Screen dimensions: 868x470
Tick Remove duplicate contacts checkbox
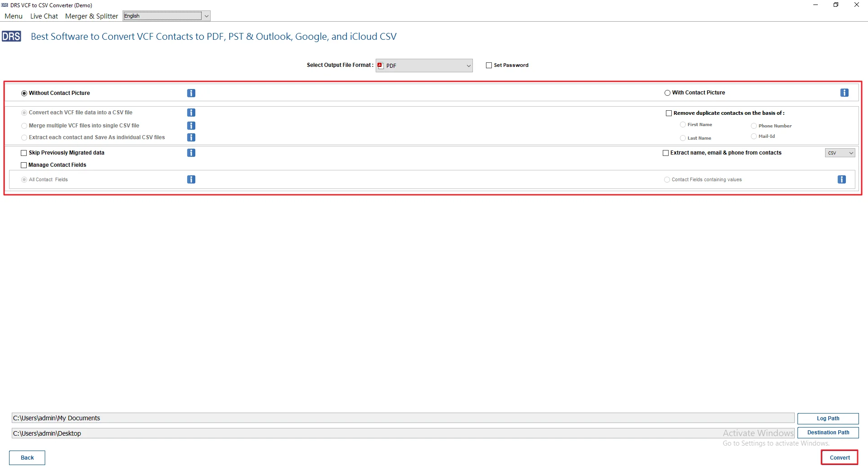[669, 113]
